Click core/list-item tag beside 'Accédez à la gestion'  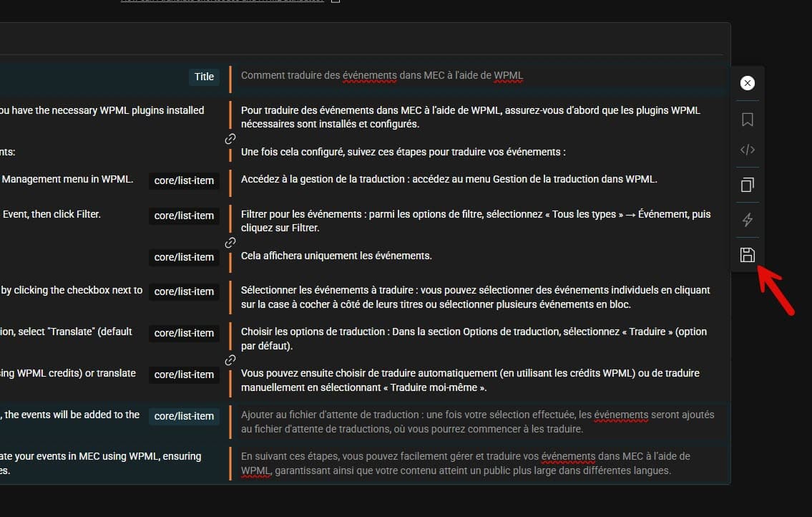point(184,180)
